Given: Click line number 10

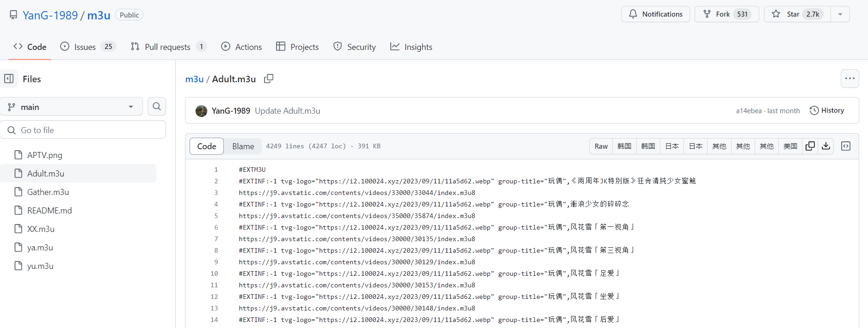Looking at the screenshot, I should [x=214, y=273].
